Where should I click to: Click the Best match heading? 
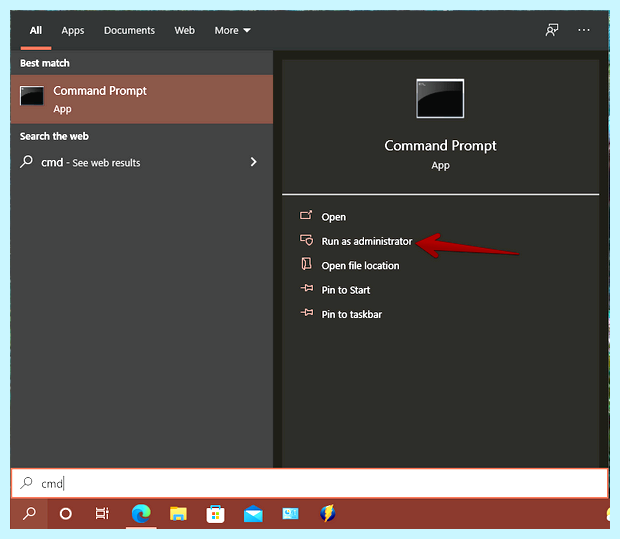45,63
